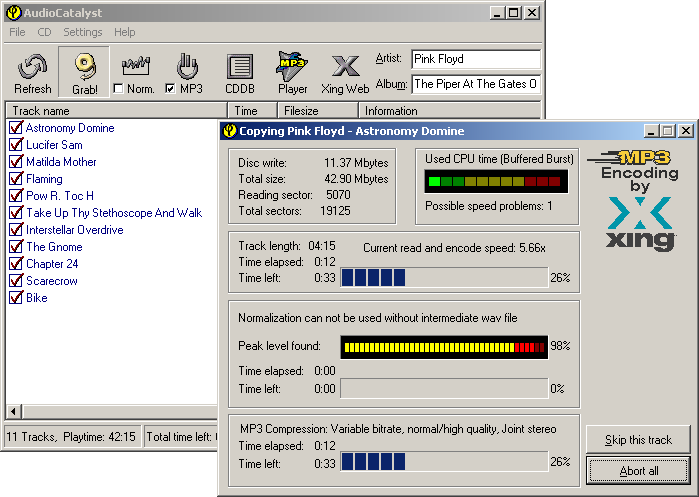Open the Settings menu
Viewport: 699px width, 497px height.
(x=82, y=32)
